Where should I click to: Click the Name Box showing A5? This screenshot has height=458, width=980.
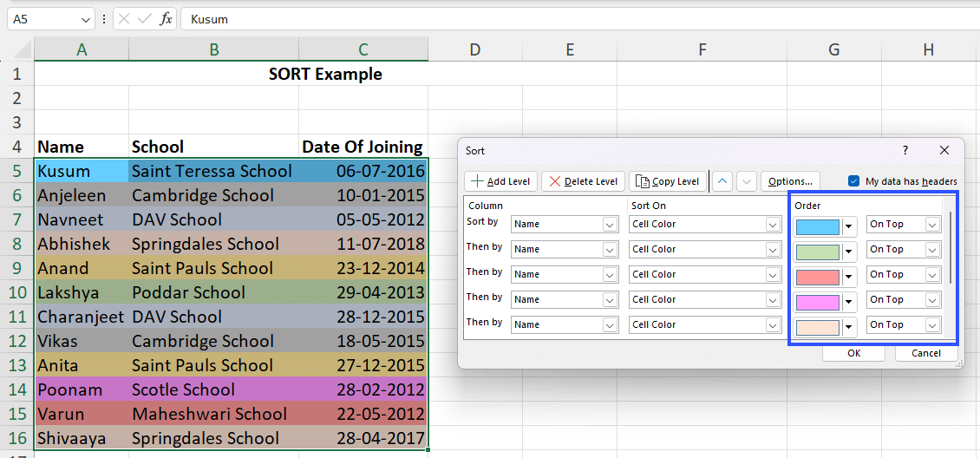click(43, 19)
